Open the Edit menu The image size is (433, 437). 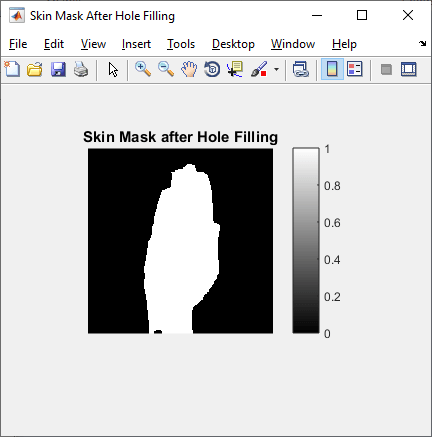[54, 44]
